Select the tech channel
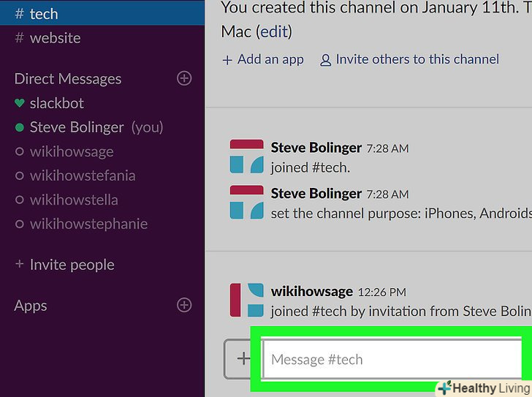The width and height of the screenshot is (532, 397). coord(44,13)
